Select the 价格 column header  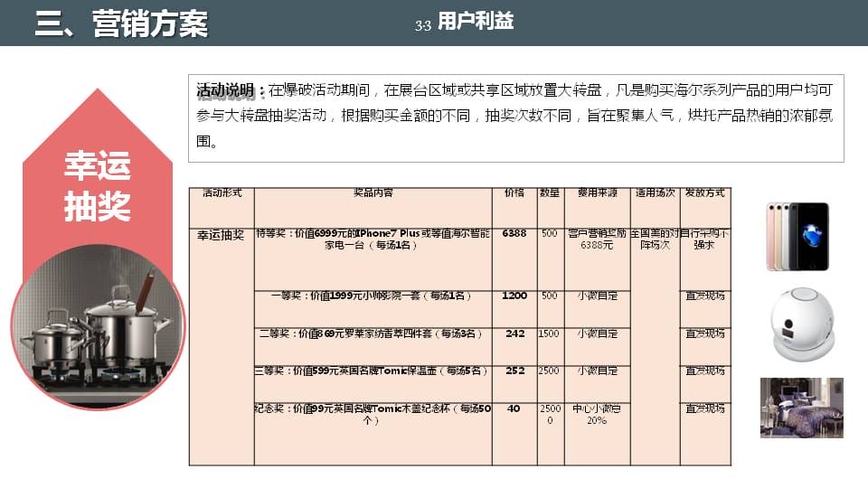pos(514,192)
